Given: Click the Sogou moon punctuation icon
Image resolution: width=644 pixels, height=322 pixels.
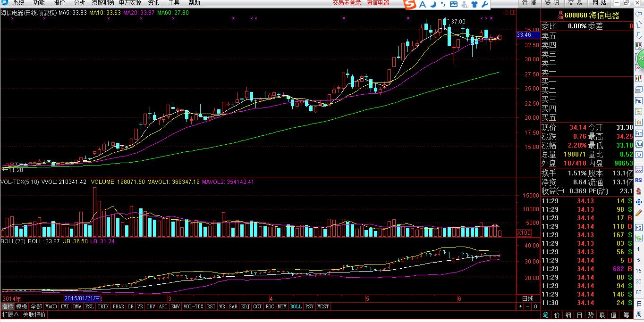Looking at the screenshot, I should (x=432, y=4).
